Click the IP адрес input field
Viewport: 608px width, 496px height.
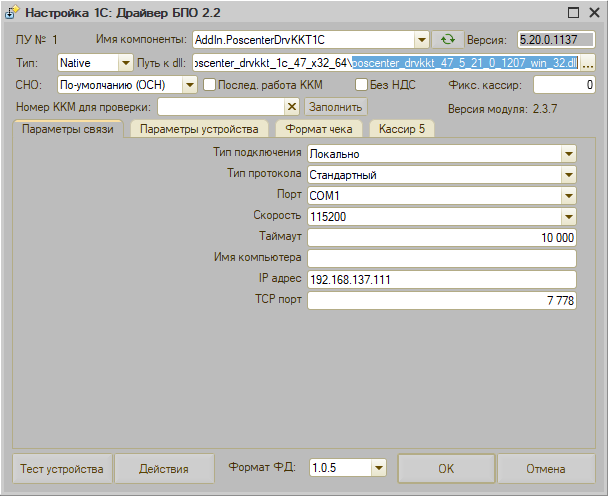[x=442, y=279]
